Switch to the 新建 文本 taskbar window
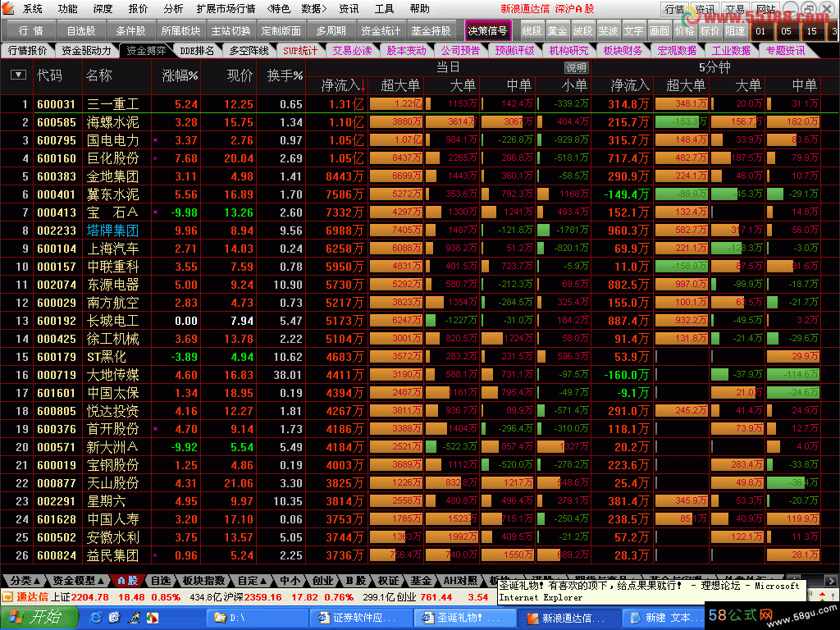Image resolution: width=840 pixels, height=630 pixels. point(664,619)
